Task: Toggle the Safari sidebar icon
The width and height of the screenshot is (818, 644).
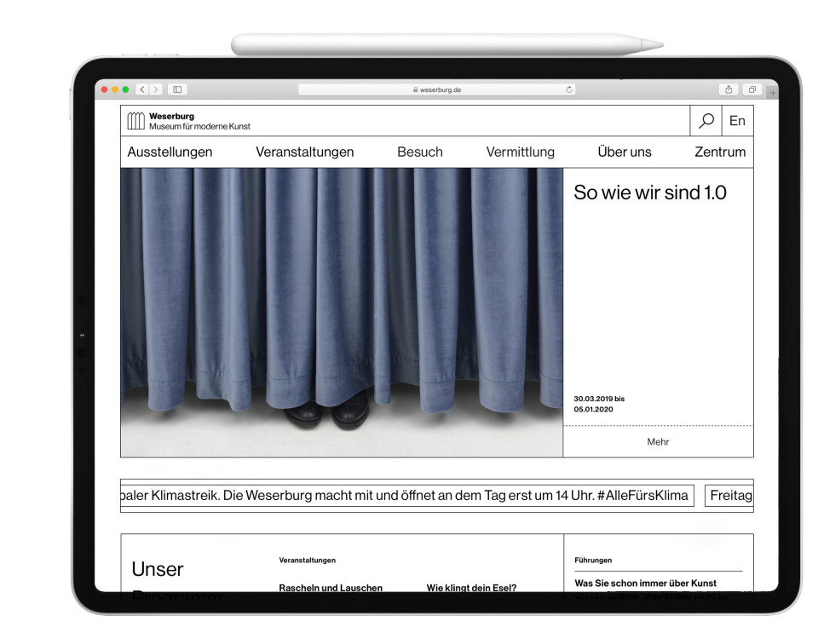Action: point(177,89)
